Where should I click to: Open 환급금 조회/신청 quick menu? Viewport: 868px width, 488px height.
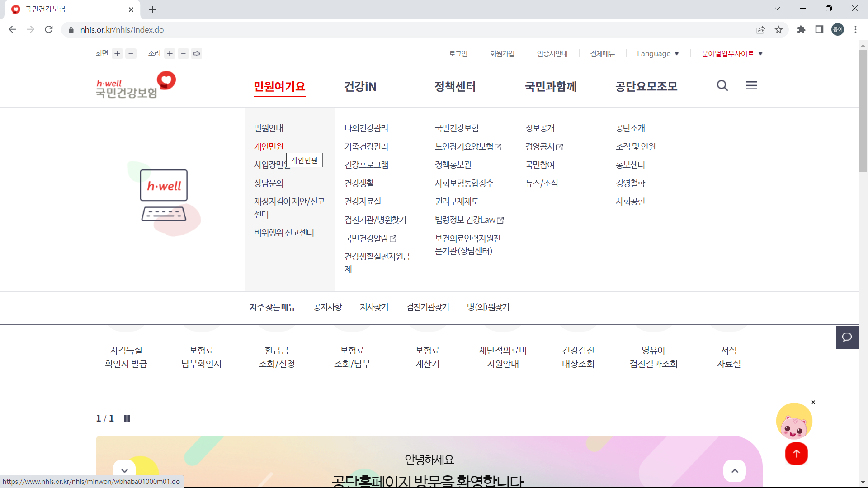(276, 357)
